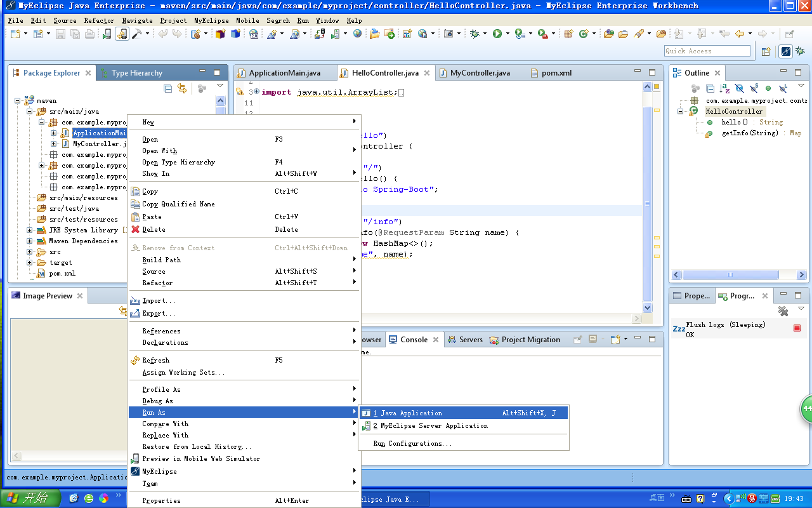Click Hide Static Members icon in Outline

tap(754, 88)
